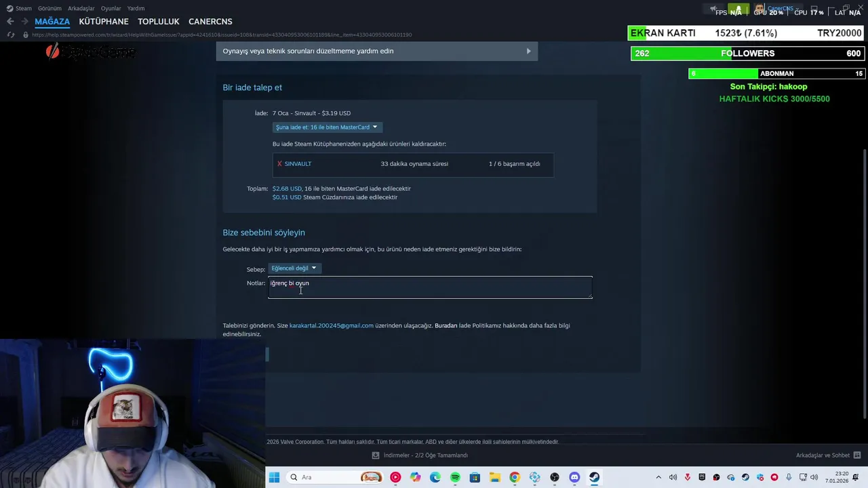Open File Explorer from the taskbar
The height and width of the screenshot is (488, 868).
click(494, 477)
